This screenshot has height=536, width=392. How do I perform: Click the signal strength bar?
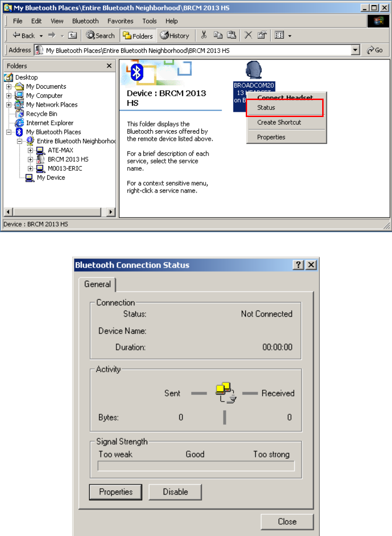196,466
